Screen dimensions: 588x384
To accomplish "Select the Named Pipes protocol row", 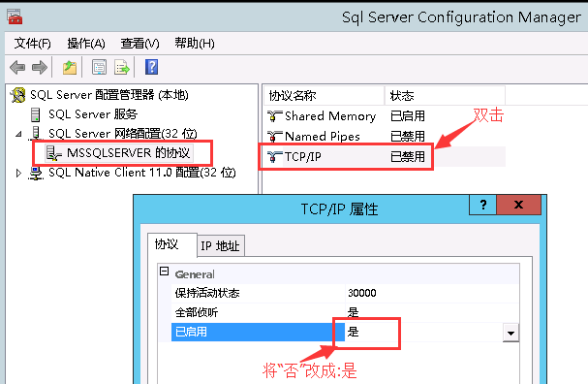I will pos(385,137).
